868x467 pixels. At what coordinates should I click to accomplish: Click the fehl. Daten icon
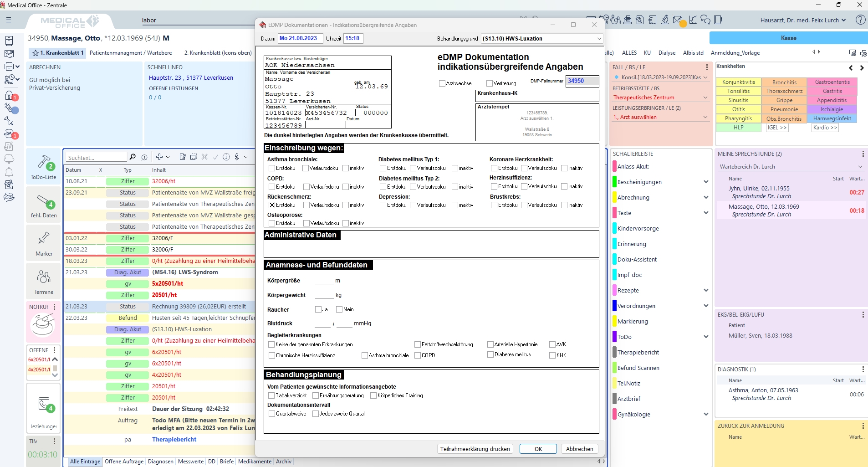pos(44,201)
